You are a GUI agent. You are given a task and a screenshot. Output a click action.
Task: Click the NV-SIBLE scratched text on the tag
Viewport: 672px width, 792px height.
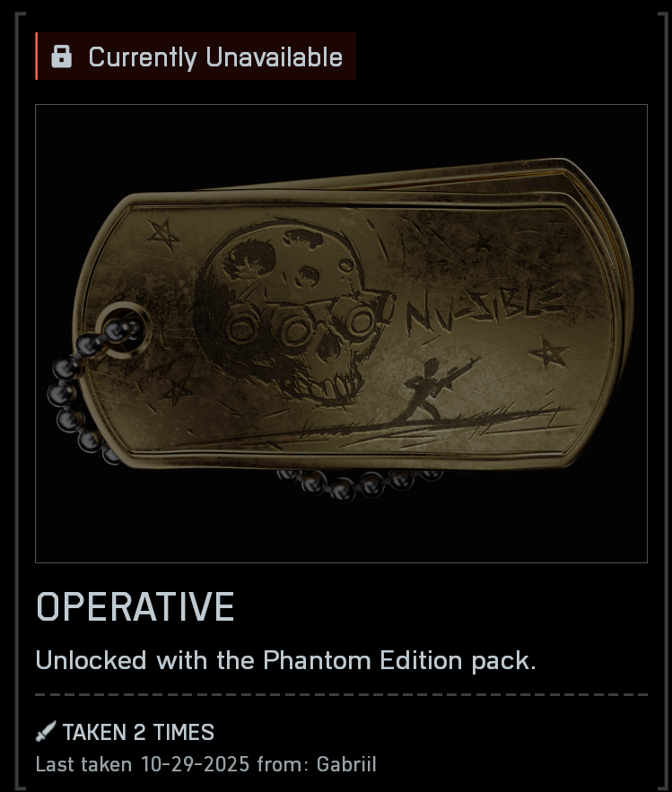484,307
